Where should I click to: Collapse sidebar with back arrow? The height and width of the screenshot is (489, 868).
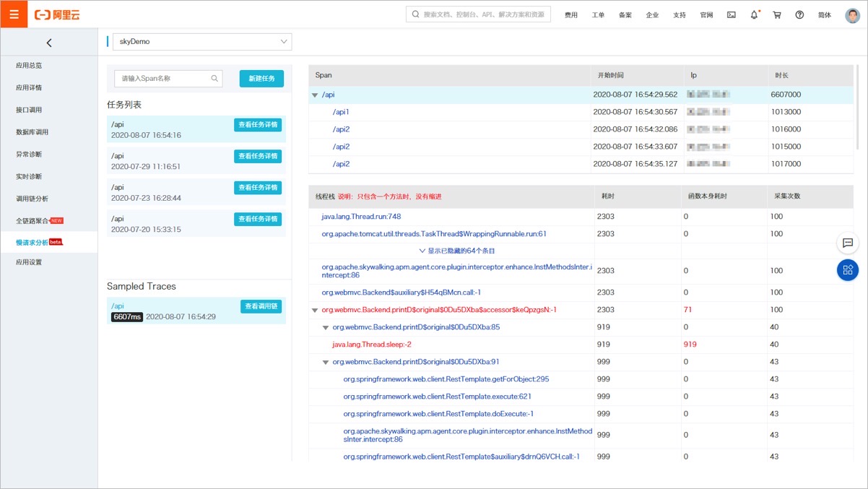[x=48, y=43]
